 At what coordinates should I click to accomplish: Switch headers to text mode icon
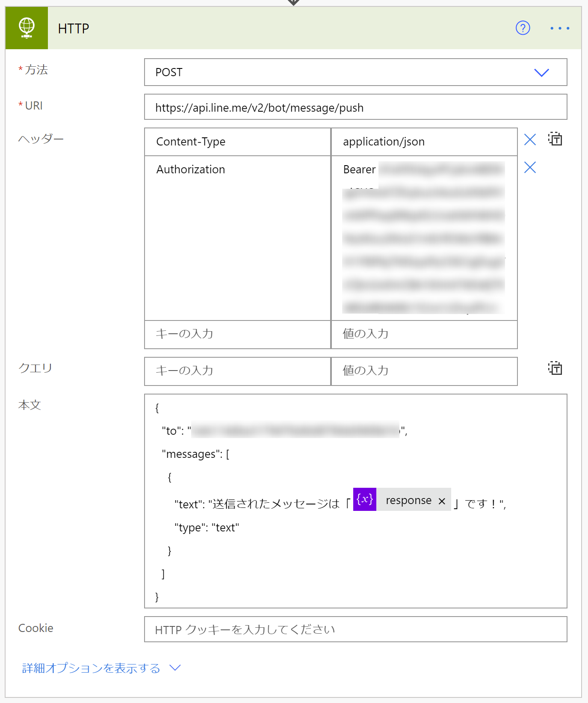(x=555, y=139)
